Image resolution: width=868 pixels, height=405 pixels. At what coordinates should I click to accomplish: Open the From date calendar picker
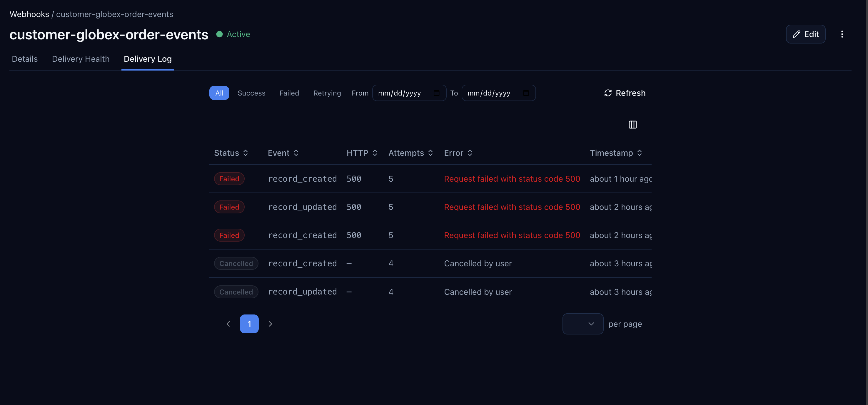[x=436, y=93]
